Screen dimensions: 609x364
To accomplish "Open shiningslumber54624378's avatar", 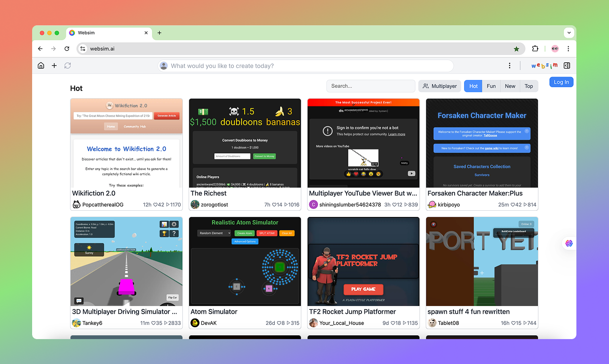I will click(313, 205).
